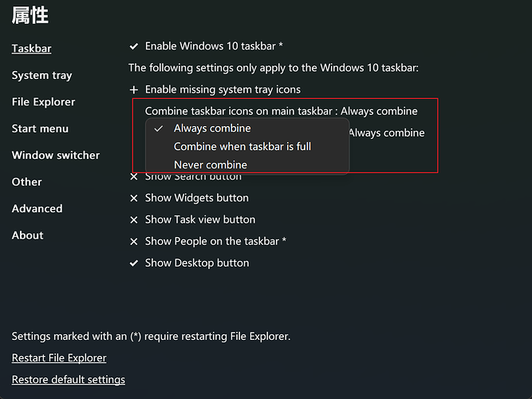This screenshot has width=532, height=399.
Task: Switch to System tray section
Action: point(41,75)
